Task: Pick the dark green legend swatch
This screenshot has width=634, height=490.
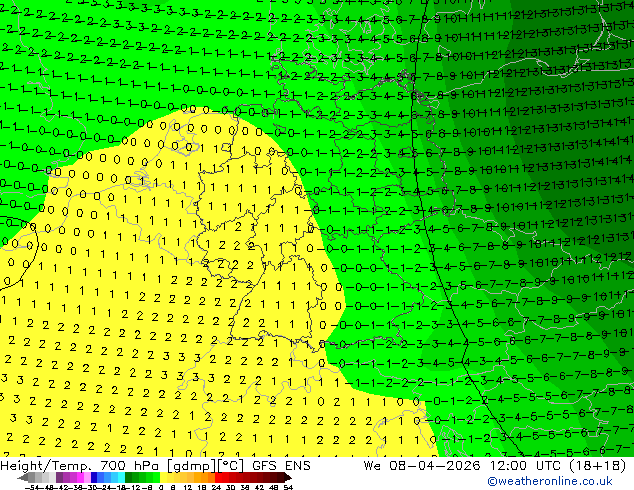Action: tap(129, 477)
